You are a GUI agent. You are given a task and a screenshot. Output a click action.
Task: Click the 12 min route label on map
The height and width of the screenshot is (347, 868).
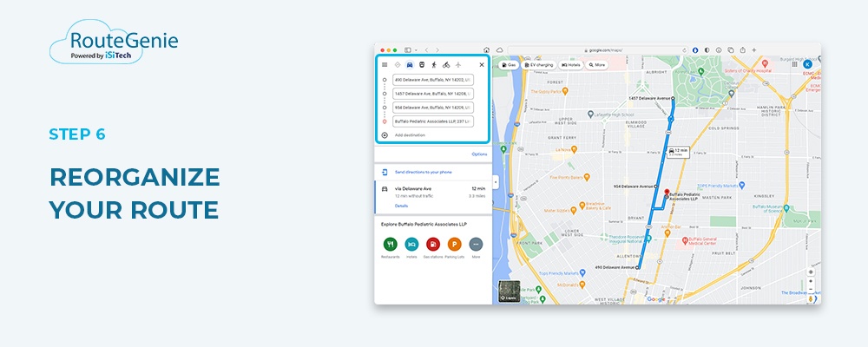[678, 152]
